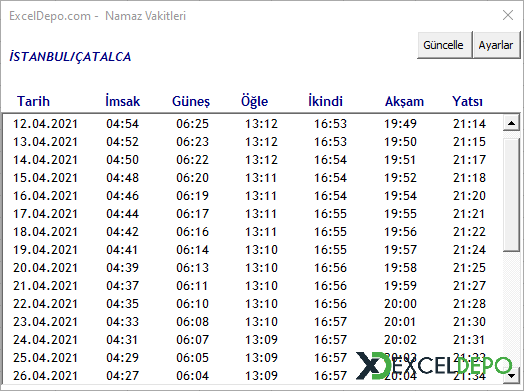Open the Ayarlar settings button
Image resolution: width=524 pixels, height=391 pixels.
[496, 45]
